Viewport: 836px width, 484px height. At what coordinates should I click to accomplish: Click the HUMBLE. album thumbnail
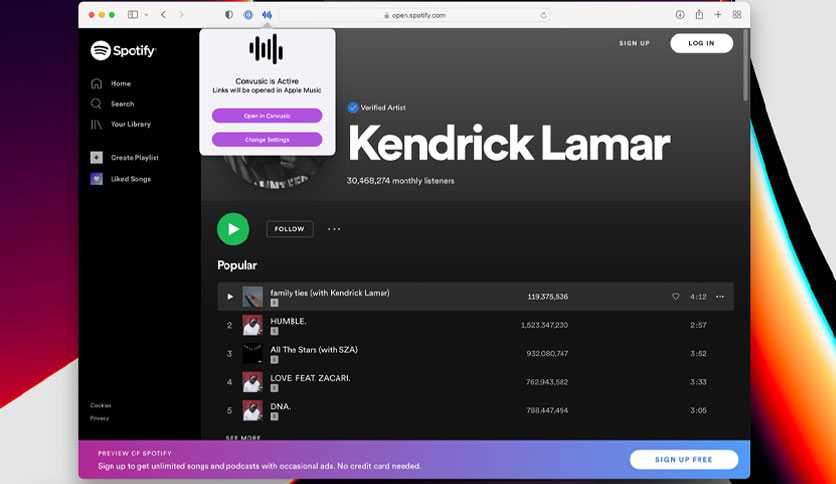click(252, 325)
